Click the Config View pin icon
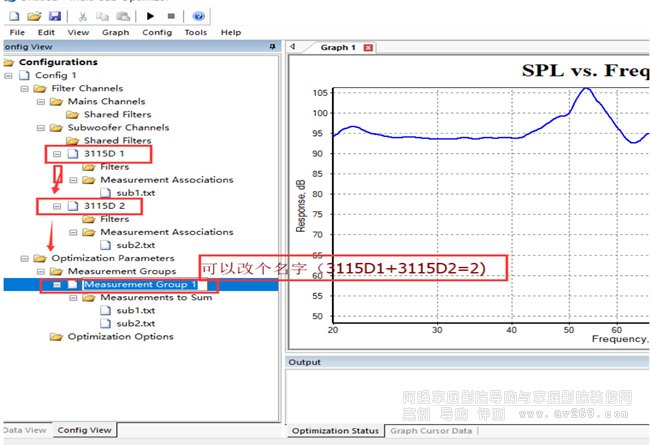 [x=272, y=46]
